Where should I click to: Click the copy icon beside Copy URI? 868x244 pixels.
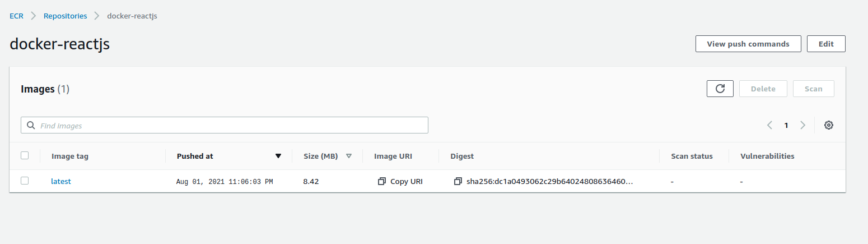382,181
